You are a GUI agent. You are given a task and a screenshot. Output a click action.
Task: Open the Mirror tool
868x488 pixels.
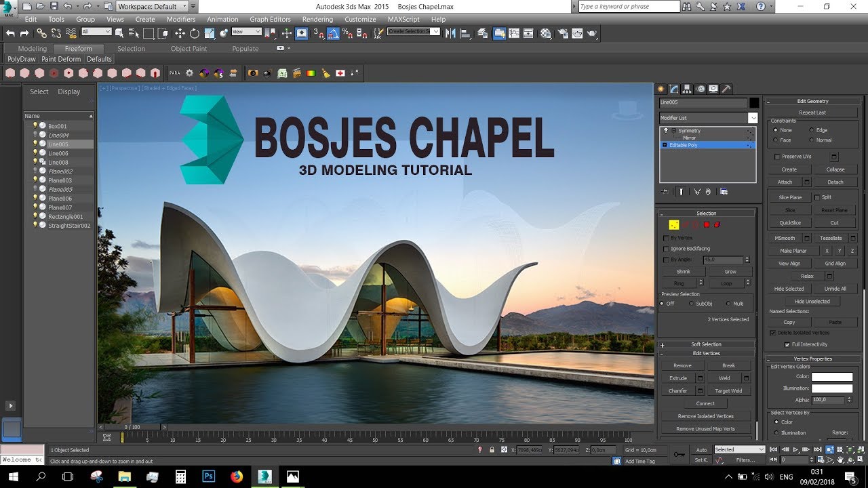tap(450, 33)
